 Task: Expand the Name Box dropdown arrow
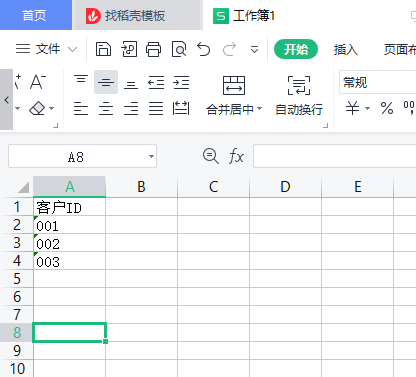[151, 156]
